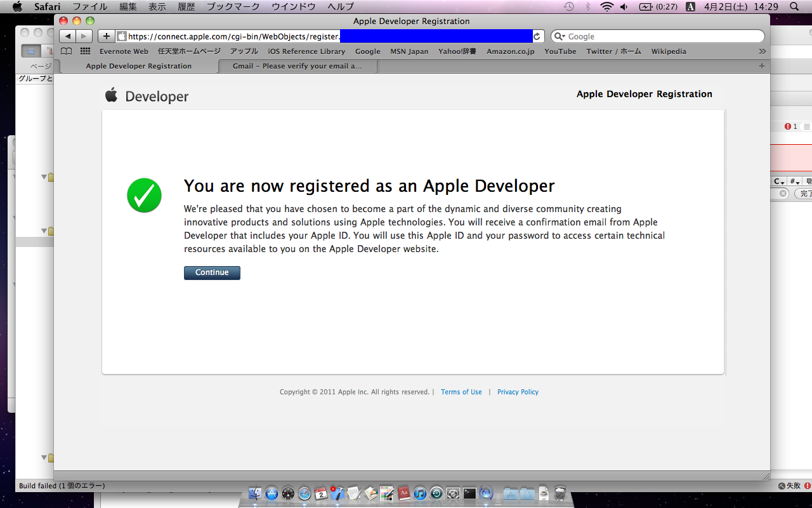Open the 表示 menu

pos(157,6)
